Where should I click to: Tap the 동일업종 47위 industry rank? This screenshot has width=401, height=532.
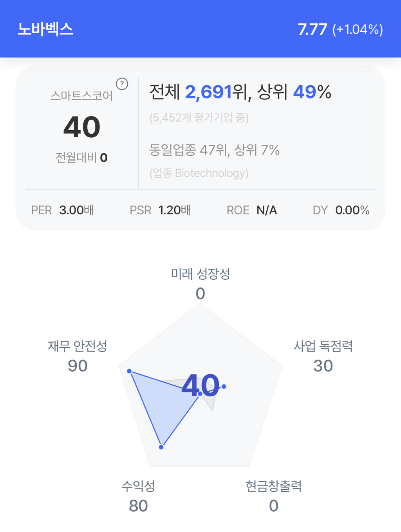click(x=214, y=150)
